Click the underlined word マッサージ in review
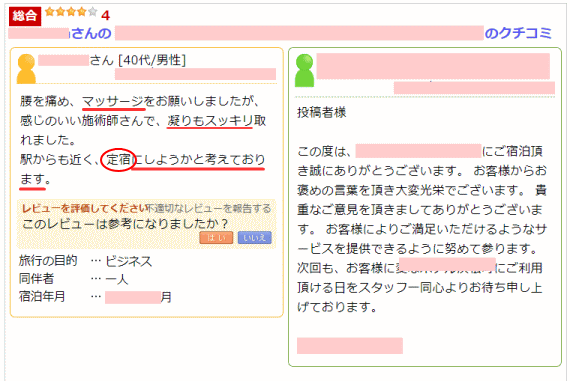Image resolution: width=570 pixels, height=381 pixels. 113,101
